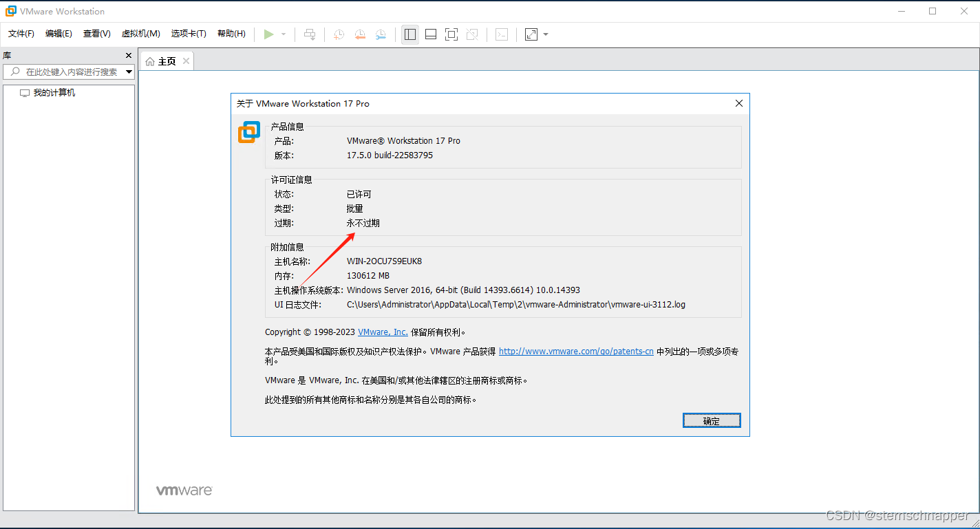
Task: Click the license type 批量
Action: point(355,209)
